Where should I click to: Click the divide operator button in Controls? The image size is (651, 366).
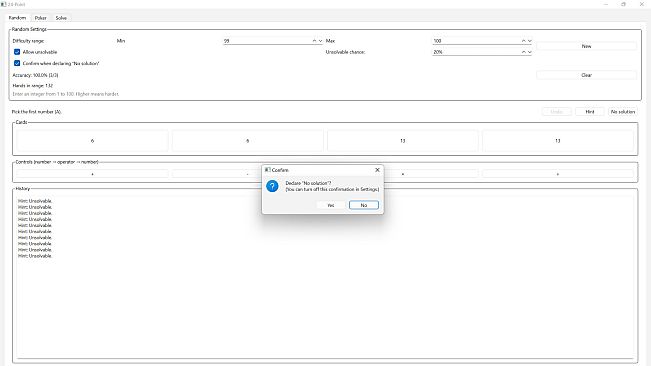click(558, 174)
